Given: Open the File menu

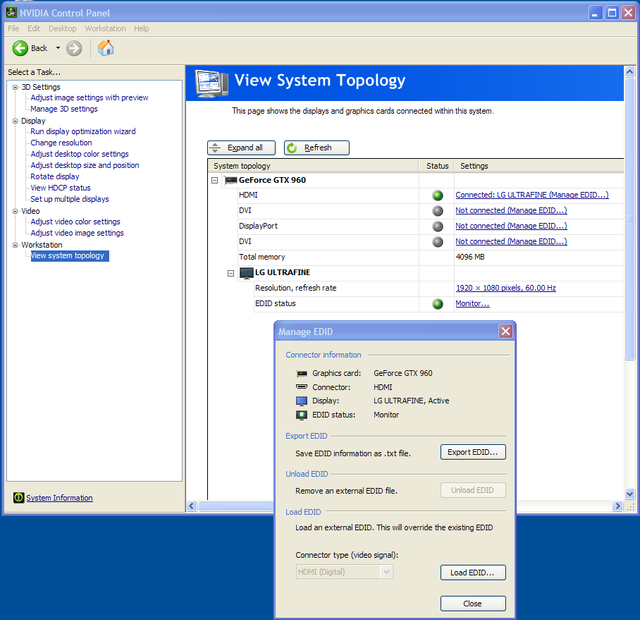Looking at the screenshot, I should [13, 29].
